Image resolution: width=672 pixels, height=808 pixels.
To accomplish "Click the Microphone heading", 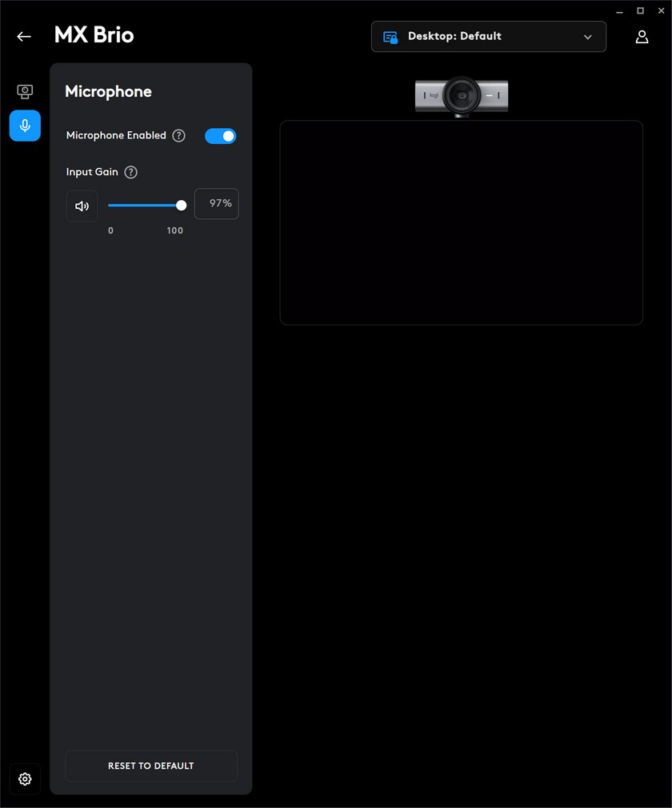I will click(x=108, y=91).
